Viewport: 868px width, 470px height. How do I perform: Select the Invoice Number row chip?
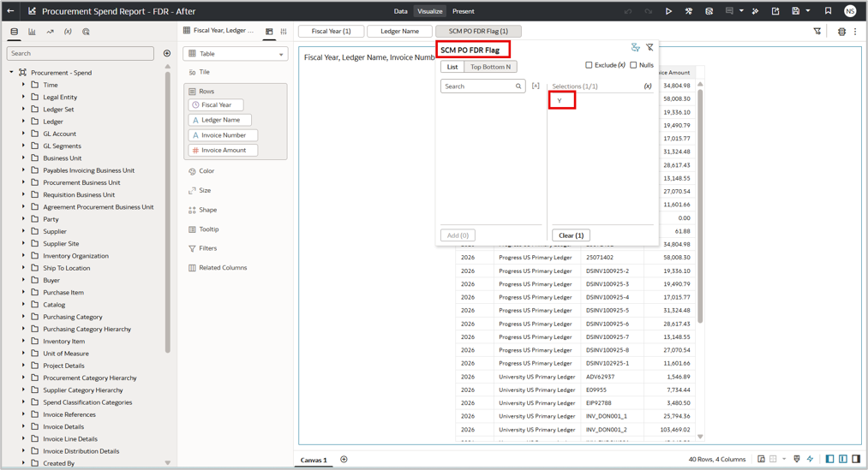(223, 135)
